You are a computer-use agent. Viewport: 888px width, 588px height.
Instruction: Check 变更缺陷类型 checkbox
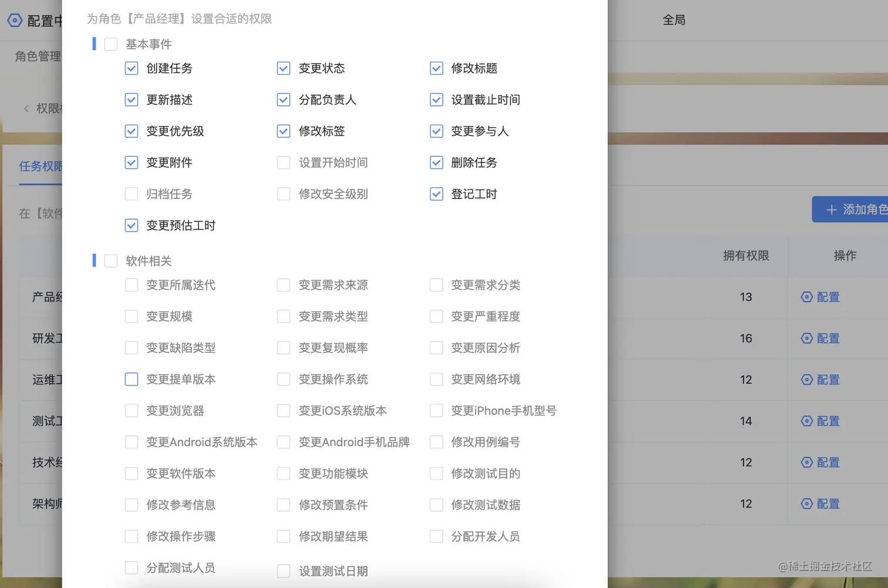tap(132, 348)
